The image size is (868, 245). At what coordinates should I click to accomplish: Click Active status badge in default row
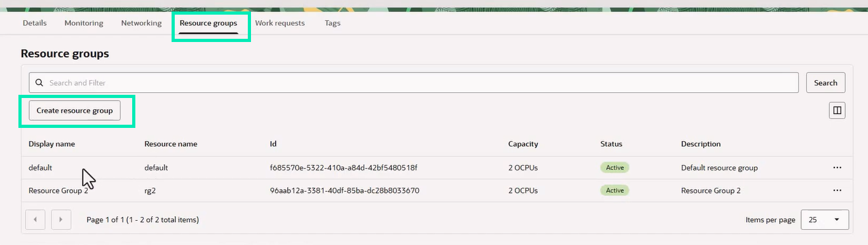614,167
